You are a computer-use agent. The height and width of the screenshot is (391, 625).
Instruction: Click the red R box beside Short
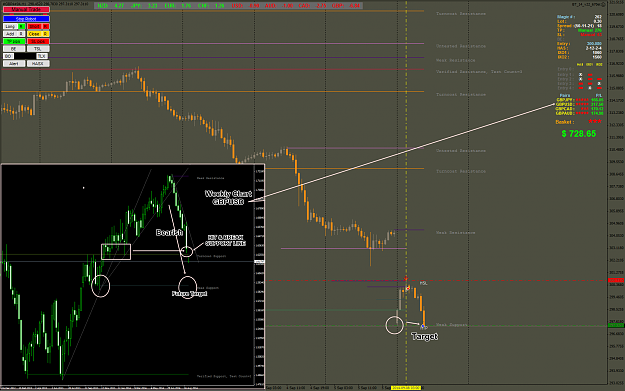46,26
